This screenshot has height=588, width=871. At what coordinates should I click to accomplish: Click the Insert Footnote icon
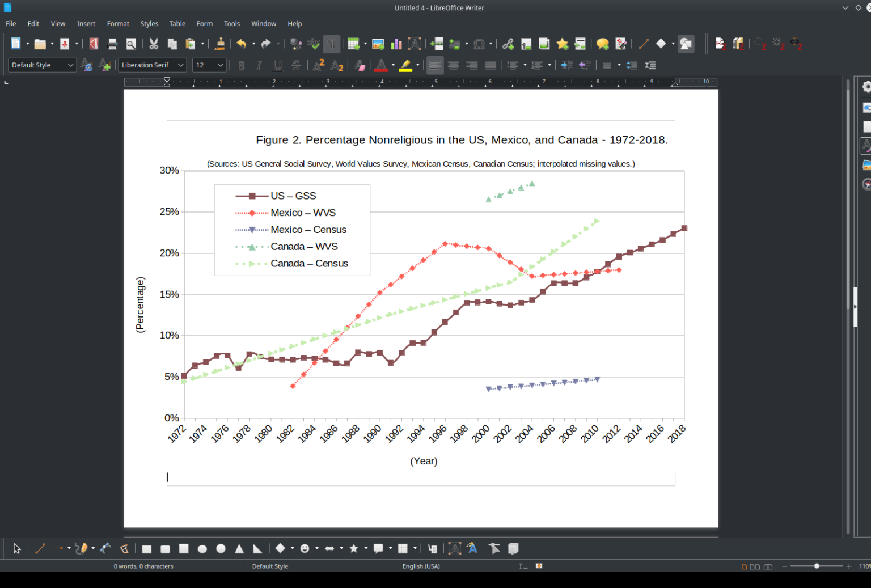[526, 44]
